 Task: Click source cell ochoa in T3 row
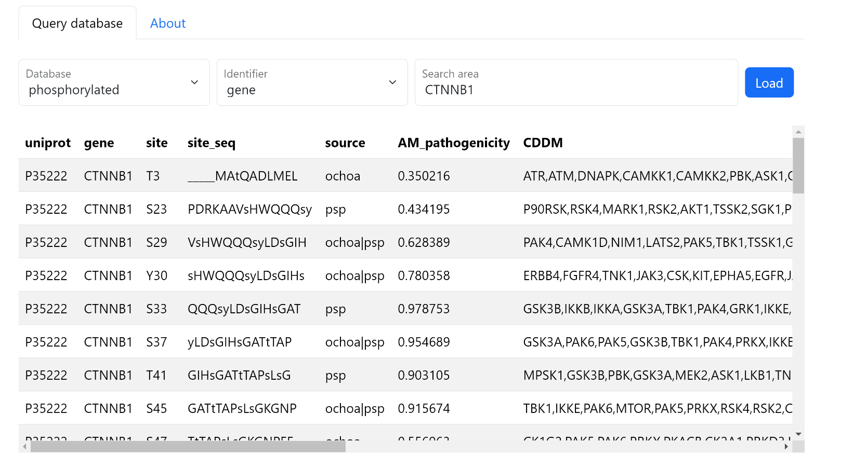pyautogui.click(x=343, y=176)
